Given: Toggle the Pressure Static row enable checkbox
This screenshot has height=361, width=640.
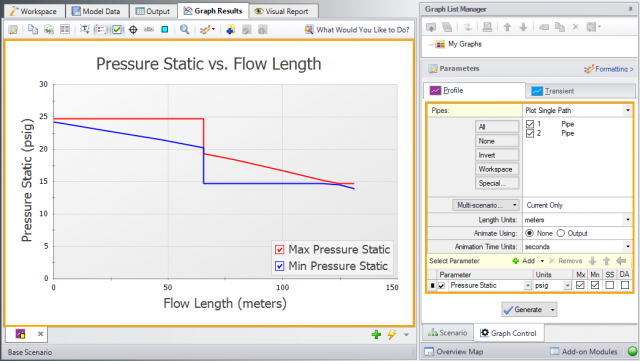Looking at the screenshot, I should coord(441,286).
